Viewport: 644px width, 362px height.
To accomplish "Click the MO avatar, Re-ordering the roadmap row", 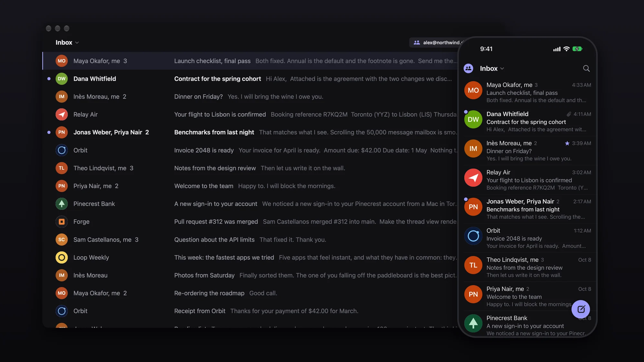I will 62,293.
